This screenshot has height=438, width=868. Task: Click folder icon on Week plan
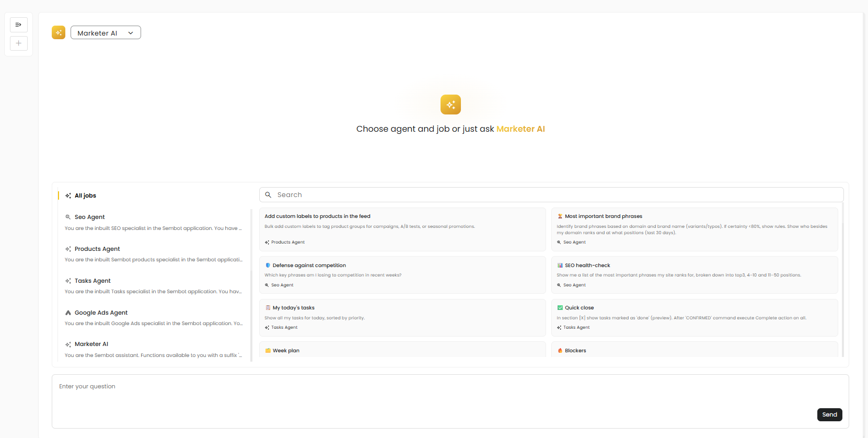268,351
